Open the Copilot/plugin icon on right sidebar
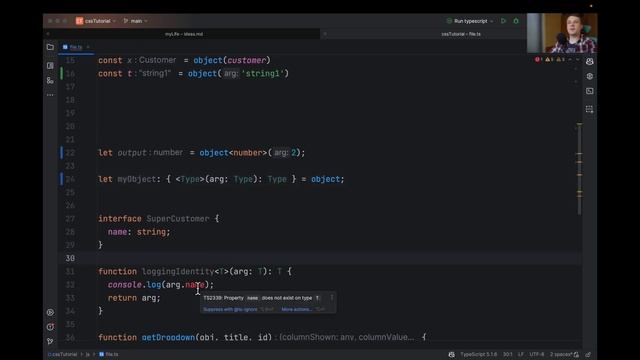 pos(589,76)
